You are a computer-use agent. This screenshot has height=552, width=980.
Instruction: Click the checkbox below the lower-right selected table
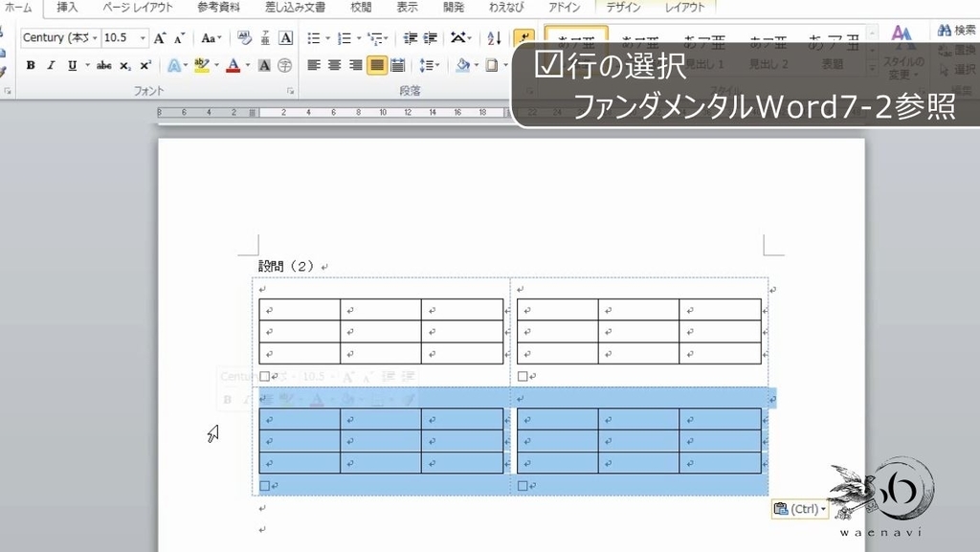[x=523, y=486]
